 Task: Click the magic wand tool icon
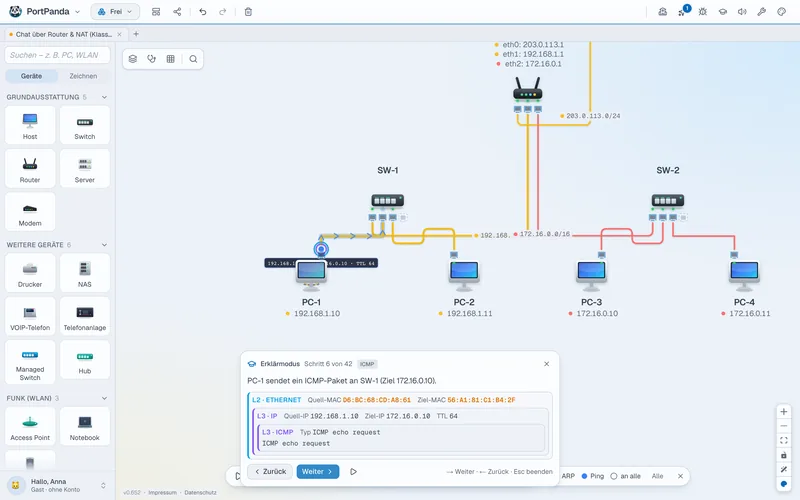[x=784, y=469]
